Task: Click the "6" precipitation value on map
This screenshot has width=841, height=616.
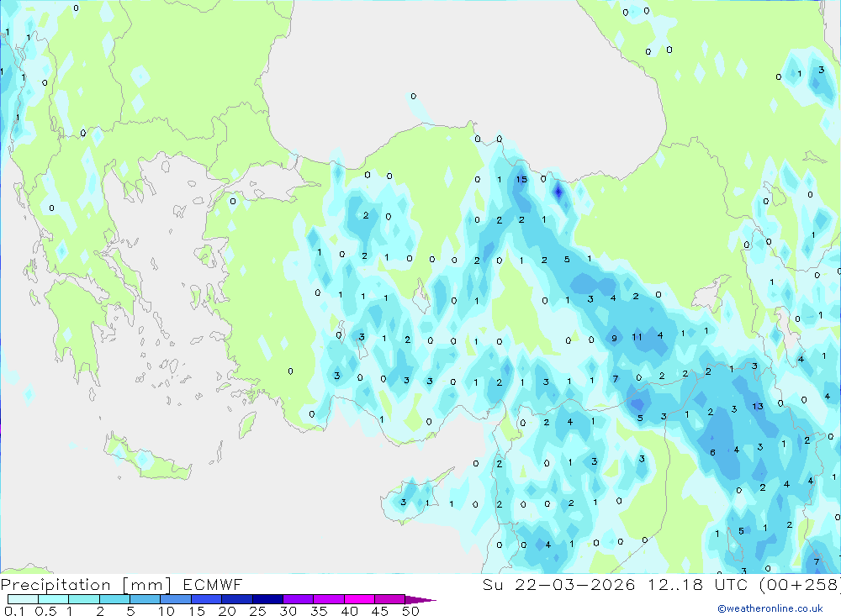Action: 712,452
